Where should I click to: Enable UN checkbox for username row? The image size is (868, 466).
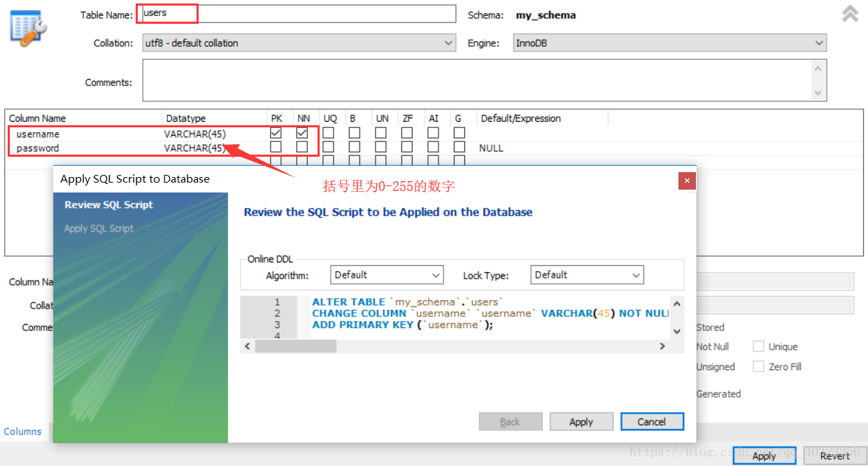(381, 132)
